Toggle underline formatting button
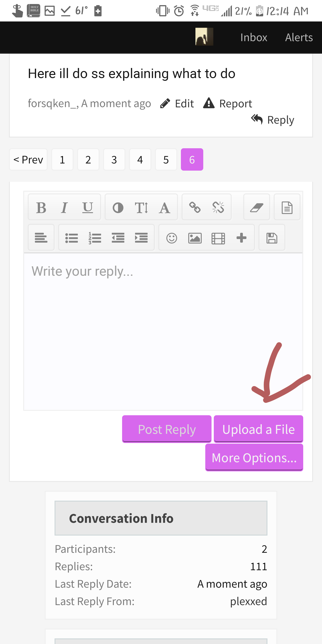Screen dimensions: 322x644 tap(87, 208)
